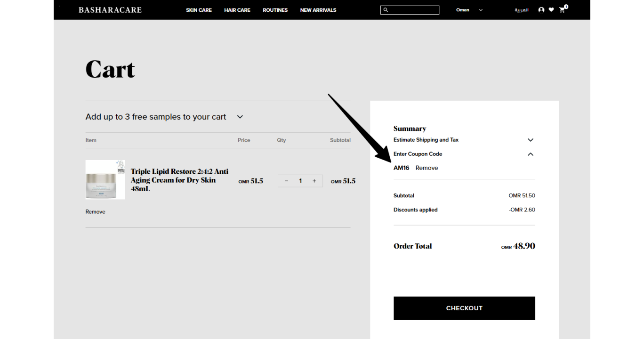Click the Order Total OMR 48.90 amount

click(518, 246)
